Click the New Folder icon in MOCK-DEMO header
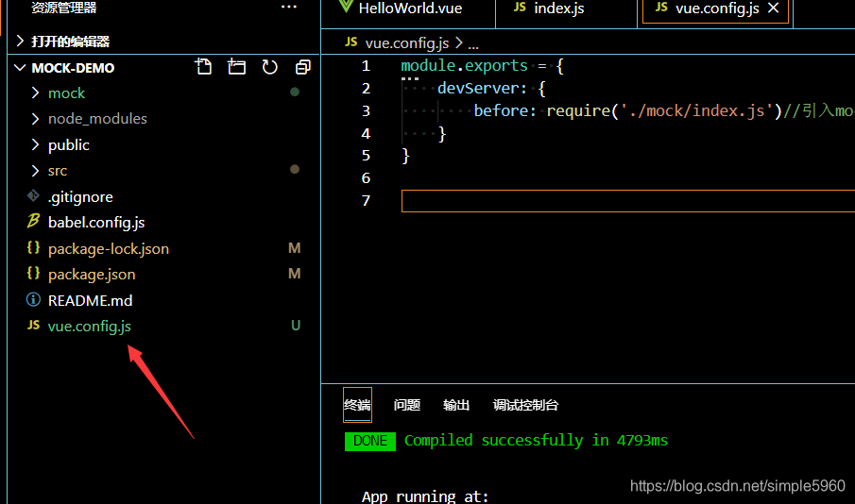Viewport: 855px width, 504px height. point(236,67)
